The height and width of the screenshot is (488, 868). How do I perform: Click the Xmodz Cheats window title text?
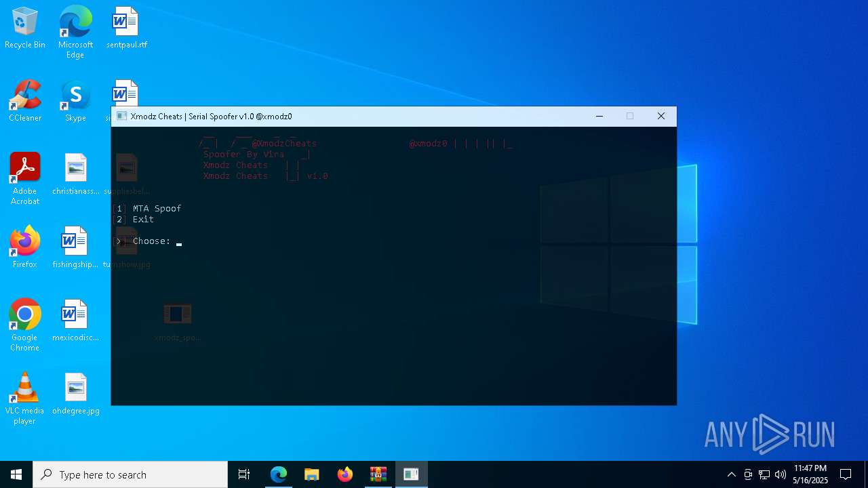click(x=212, y=116)
